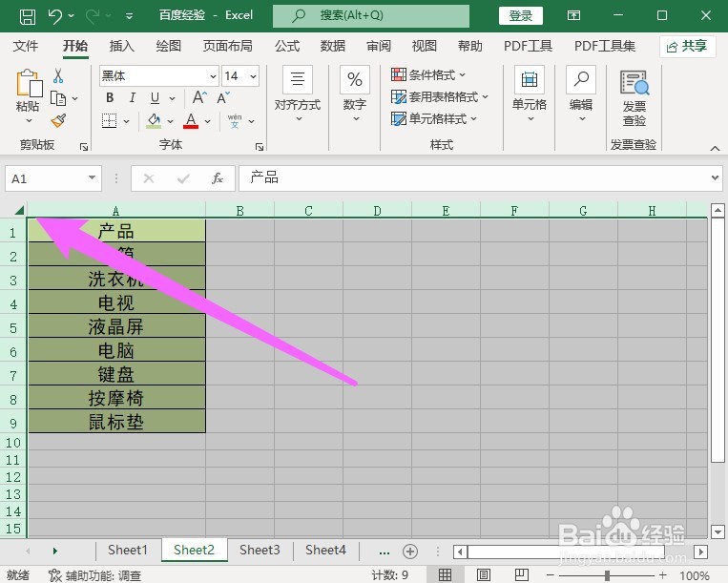Open the 编辑 editing magnifier group
728x583 pixels.
click(x=581, y=95)
